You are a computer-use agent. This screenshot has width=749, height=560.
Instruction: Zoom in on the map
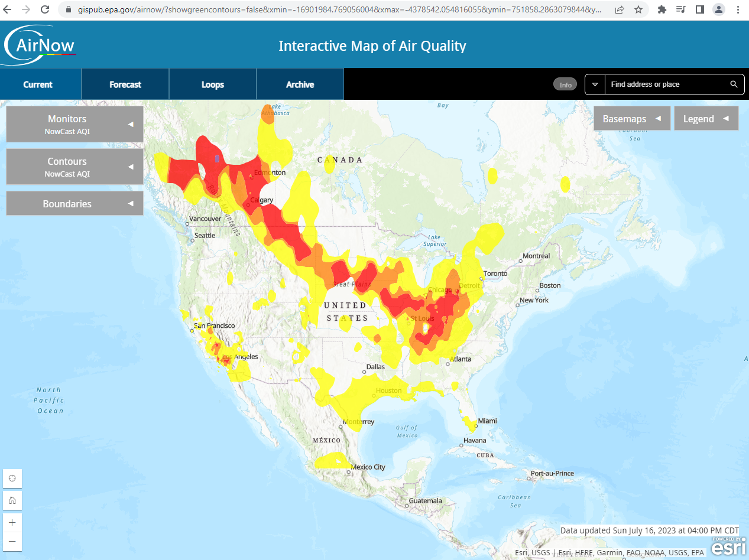(x=12, y=523)
